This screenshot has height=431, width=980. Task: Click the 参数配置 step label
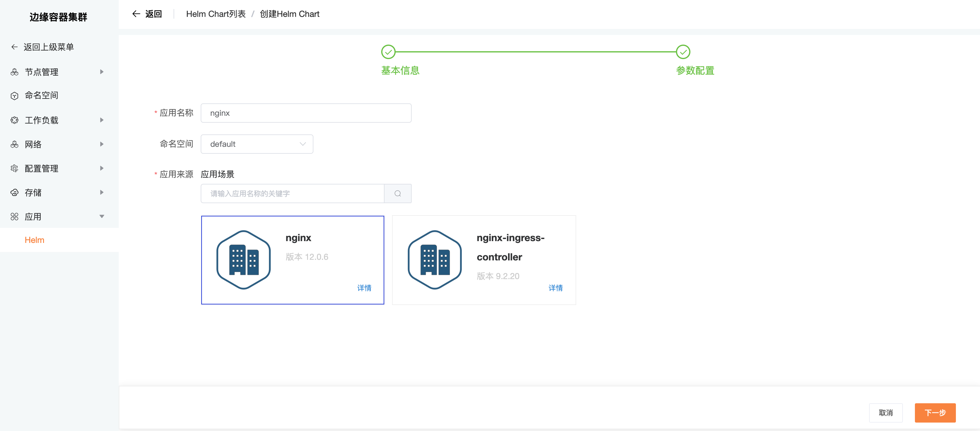pos(695,70)
